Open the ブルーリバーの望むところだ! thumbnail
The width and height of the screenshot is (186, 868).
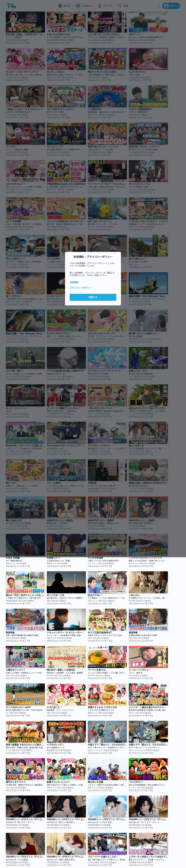pos(107,844)
